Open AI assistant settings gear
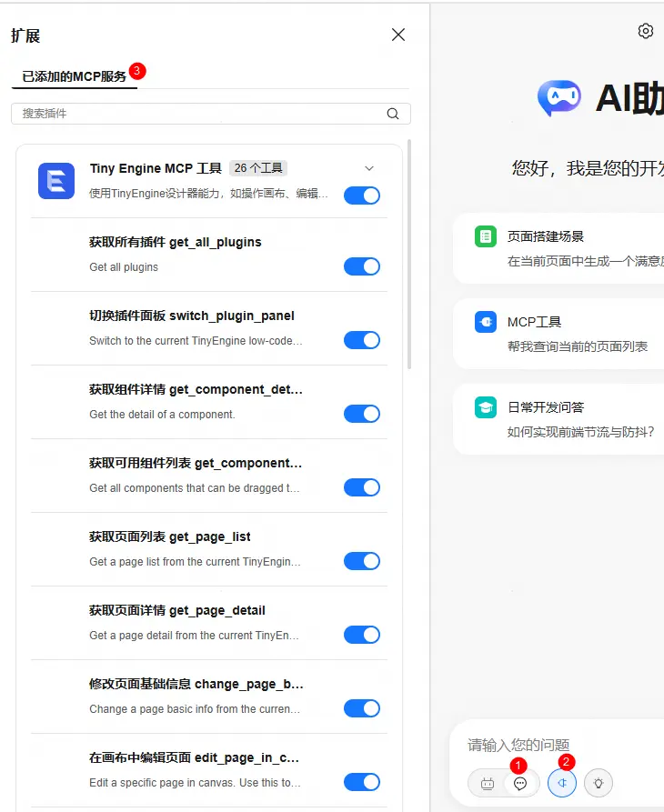Screen dimensions: 664x812 coord(646,31)
